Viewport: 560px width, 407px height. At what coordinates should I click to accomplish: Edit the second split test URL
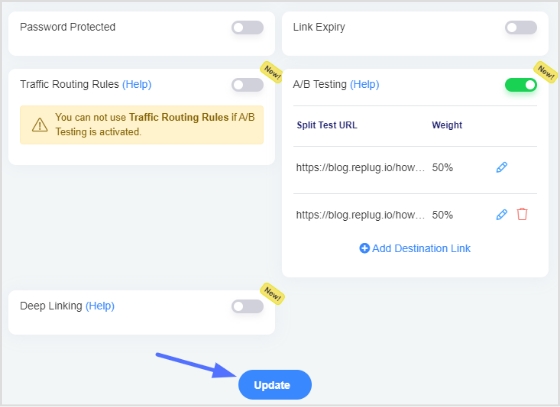pyautogui.click(x=501, y=214)
